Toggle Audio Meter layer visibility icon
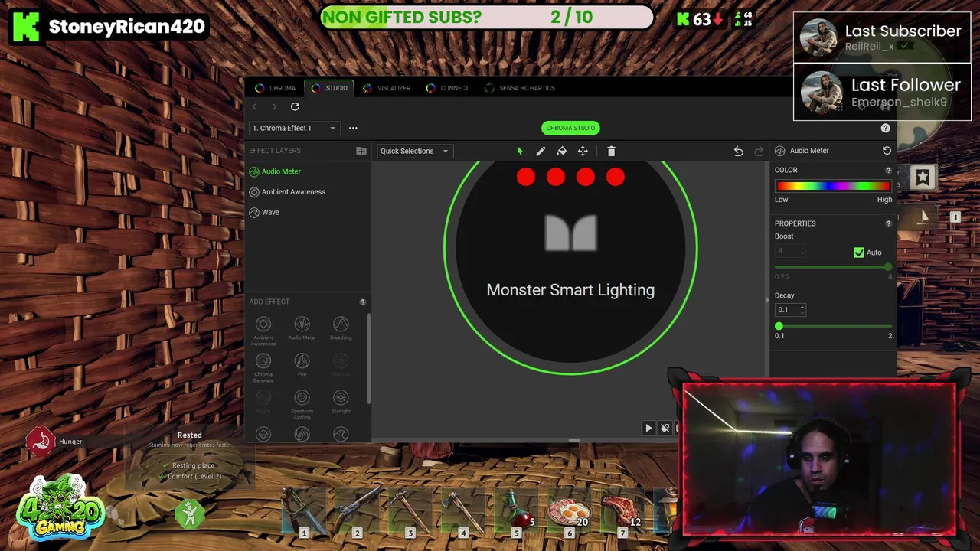 pyautogui.click(x=254, y=171)
